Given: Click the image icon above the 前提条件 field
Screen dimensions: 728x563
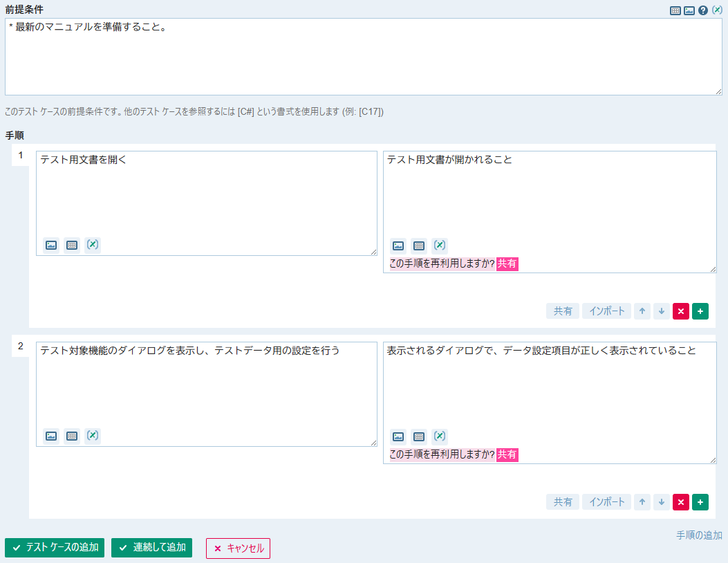Looking at the screenshot, I should pos(689,10).
